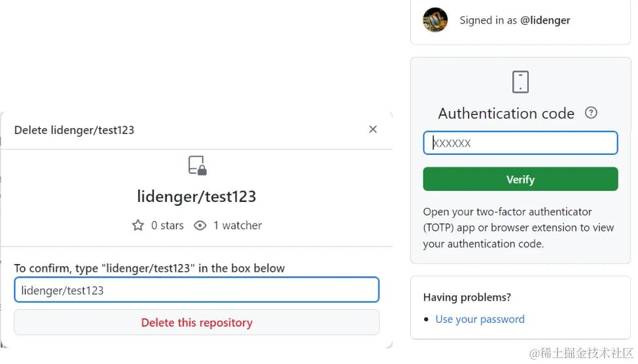Screen dimensions: 638x364
Task: Click the star icon next to 0 stars
Action: pyautogui.click(x=138, y=225)
